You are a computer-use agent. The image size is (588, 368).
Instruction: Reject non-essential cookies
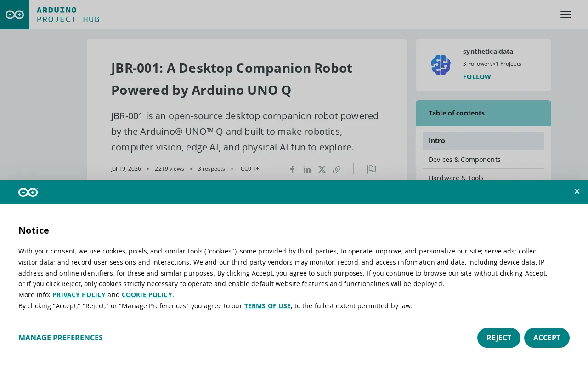point(499,338)
